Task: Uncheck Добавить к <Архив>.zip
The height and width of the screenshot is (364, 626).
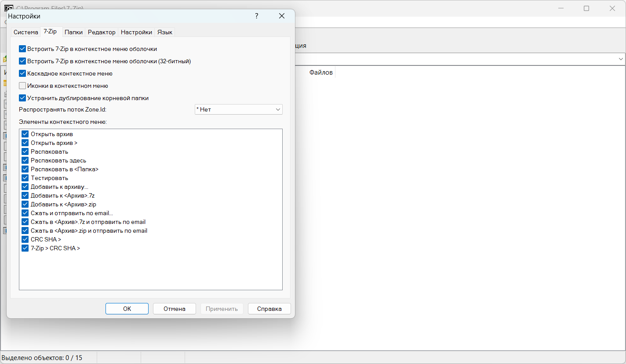Action: click(x=25, y=204)
